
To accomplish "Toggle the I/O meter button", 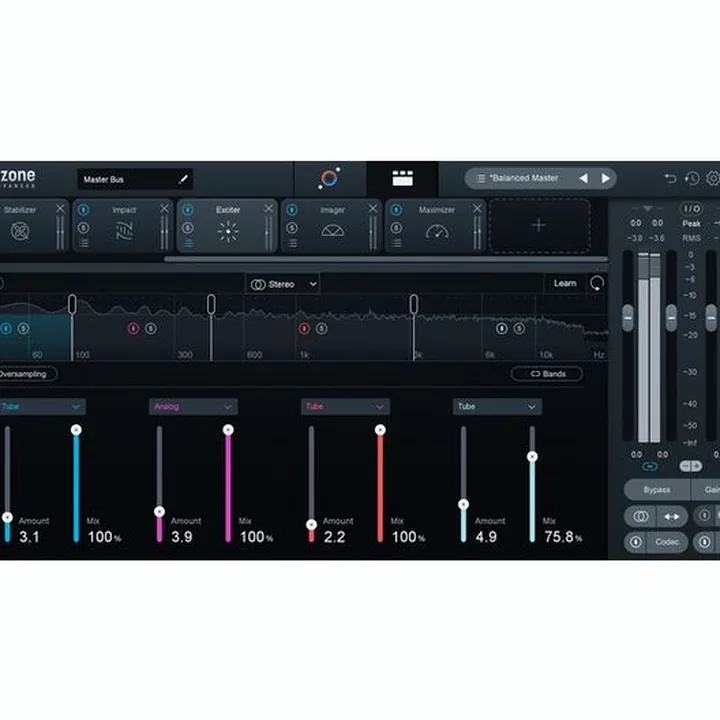I will 692,209.
